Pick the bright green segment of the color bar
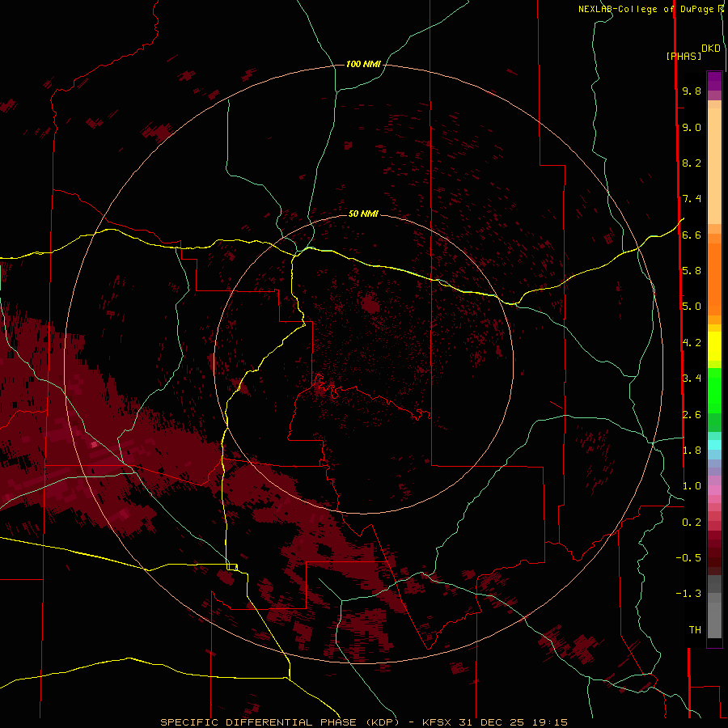Screen dimensions: 728x728 click(x=714, y=391)
